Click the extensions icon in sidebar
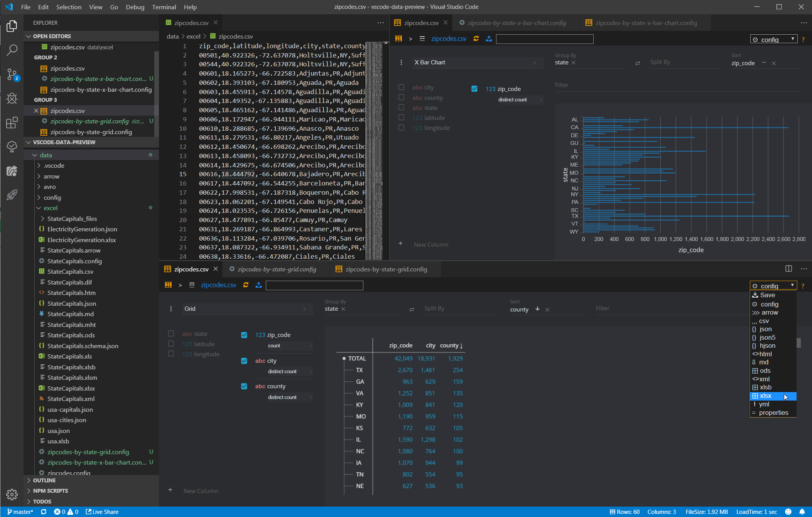Image resolution: width=812 pixels, height=517 pixels. (12, 121)
